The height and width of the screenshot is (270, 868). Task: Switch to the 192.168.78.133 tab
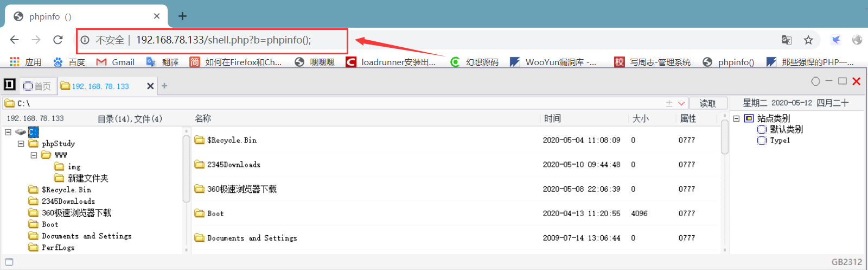[101, 86]
